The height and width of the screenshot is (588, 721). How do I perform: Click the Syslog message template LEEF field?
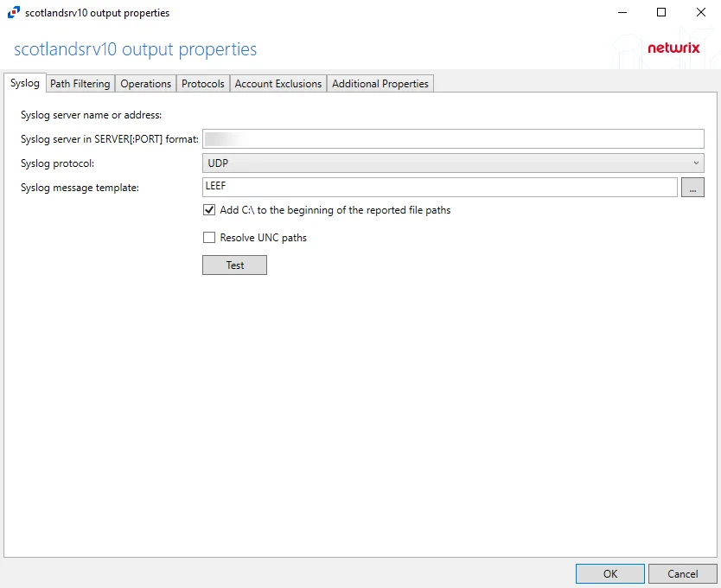(439, 187)
